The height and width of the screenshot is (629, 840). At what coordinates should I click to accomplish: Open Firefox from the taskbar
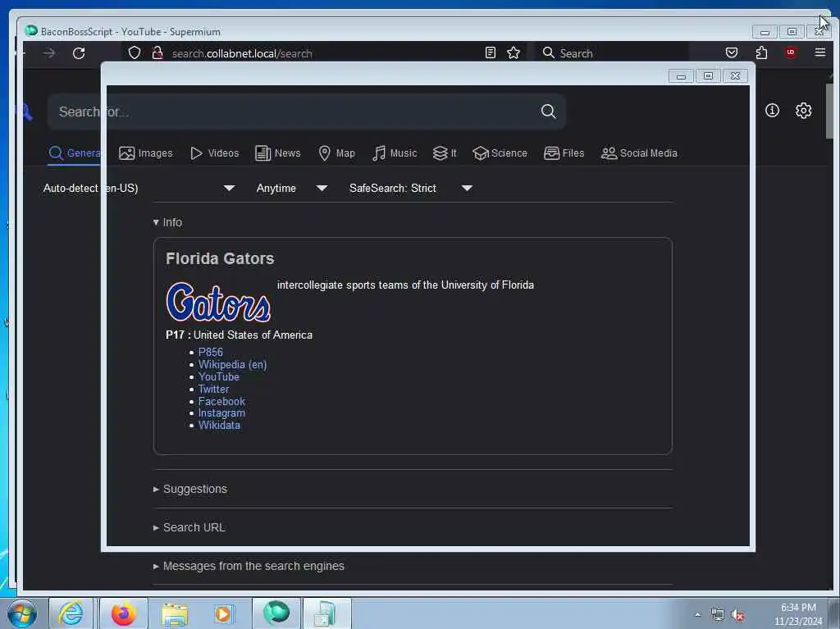click(124, 613)
